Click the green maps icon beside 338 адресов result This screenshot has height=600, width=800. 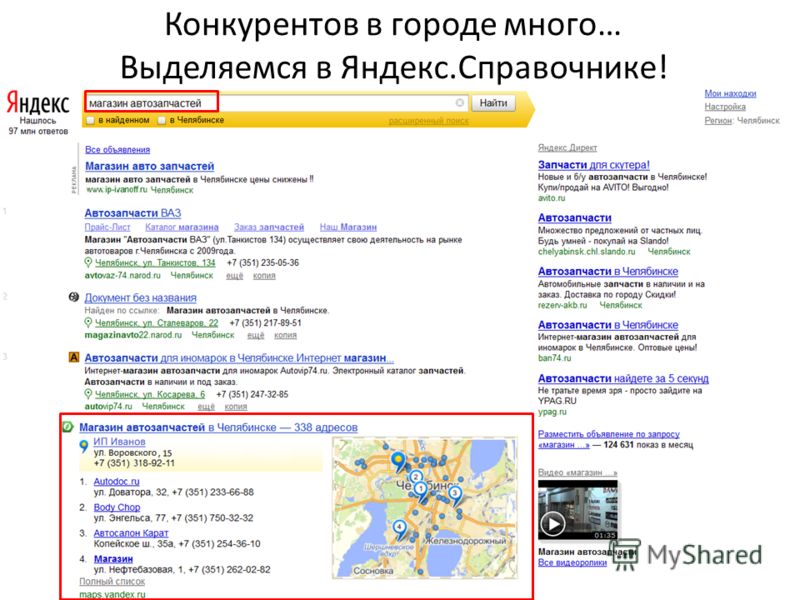click(x=68, y=427)
